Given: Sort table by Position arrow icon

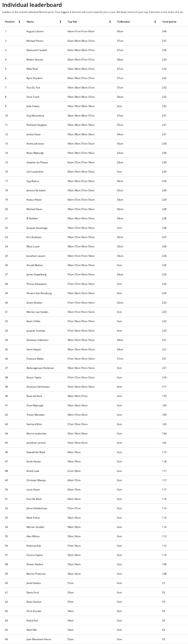Looking at the screenshot, I should pyautogui.click(x=20, y=22).
